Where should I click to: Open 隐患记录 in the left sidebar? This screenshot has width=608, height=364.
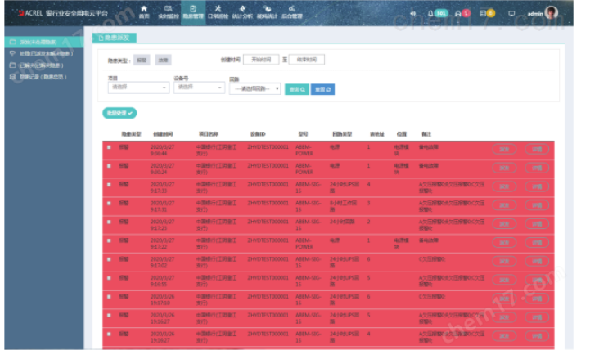click(x=41, y=77)
